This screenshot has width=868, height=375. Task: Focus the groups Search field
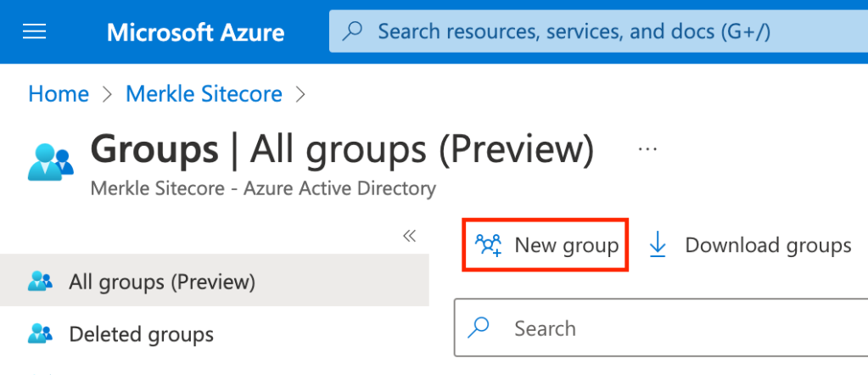coord(661,328)
